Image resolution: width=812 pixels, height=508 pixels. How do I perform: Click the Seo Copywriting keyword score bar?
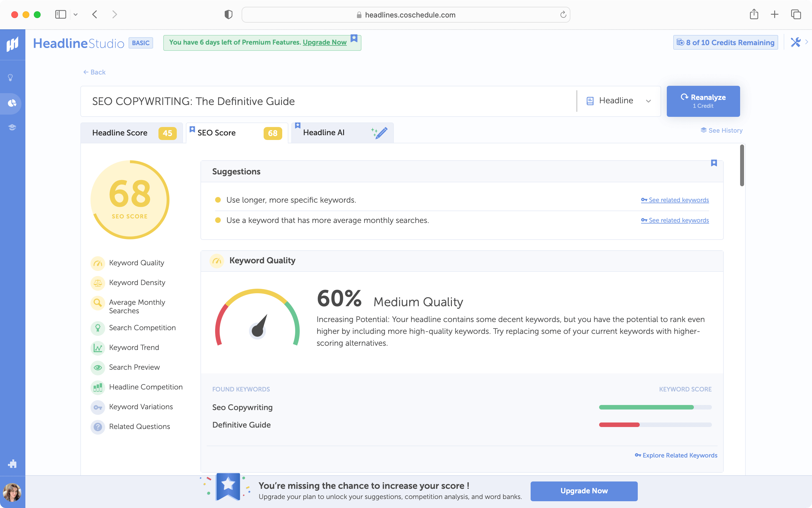pyautogui.click(x=655, y=407)
